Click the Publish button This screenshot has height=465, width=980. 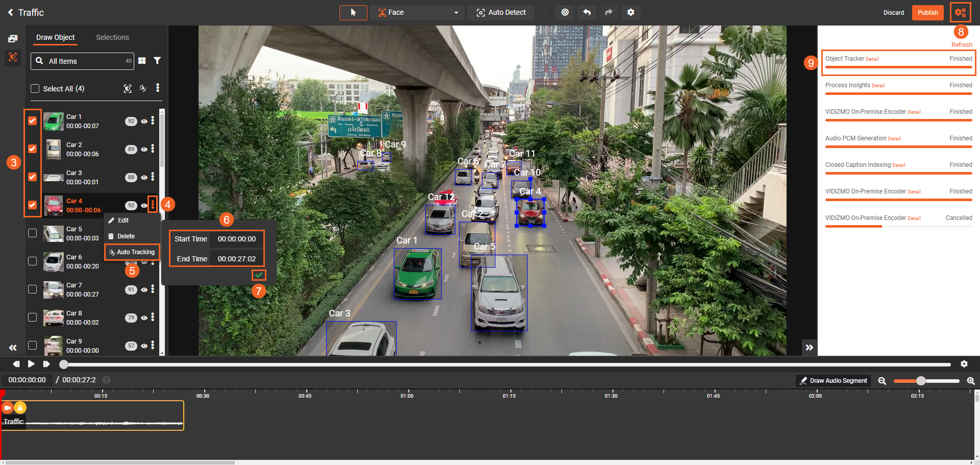point(927,13)
